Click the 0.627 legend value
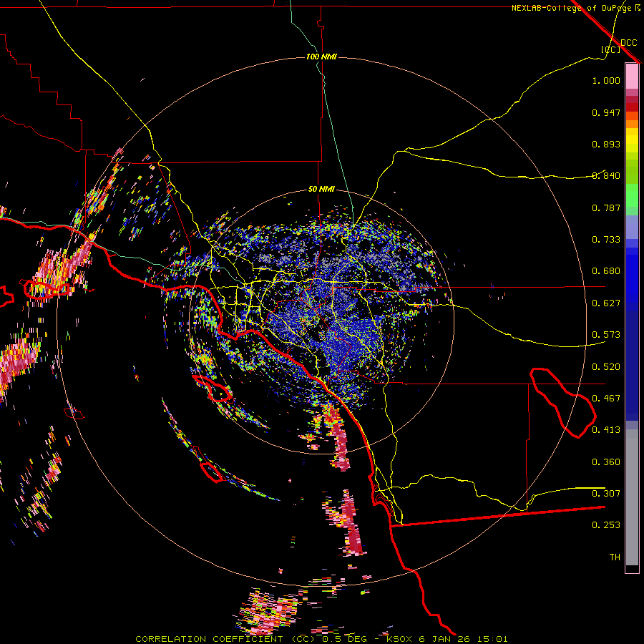Image resolution: width=644 pixels, height=644 pixels. click(606, 303)
